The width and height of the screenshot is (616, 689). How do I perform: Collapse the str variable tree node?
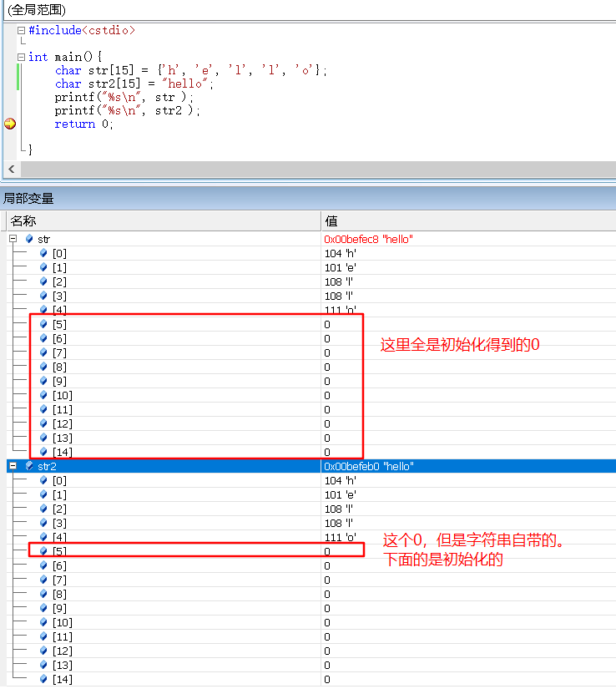(13, 239)
